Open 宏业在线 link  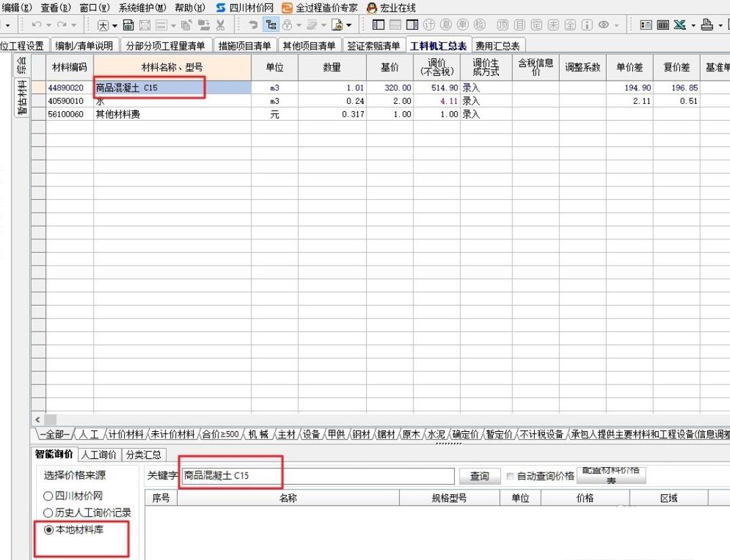391,8
